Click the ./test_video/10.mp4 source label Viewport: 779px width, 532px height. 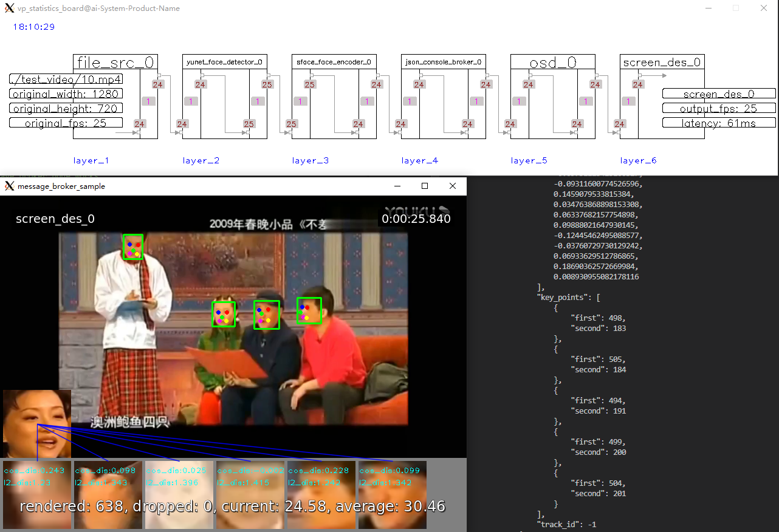pos(66,79)
